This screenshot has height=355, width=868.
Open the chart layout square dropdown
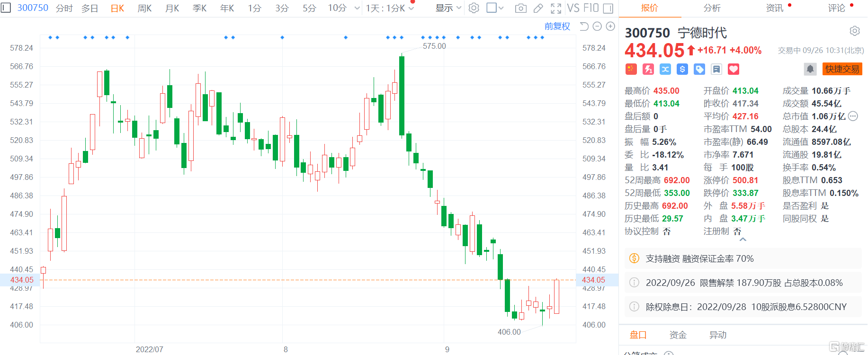[x=495, y=8]
